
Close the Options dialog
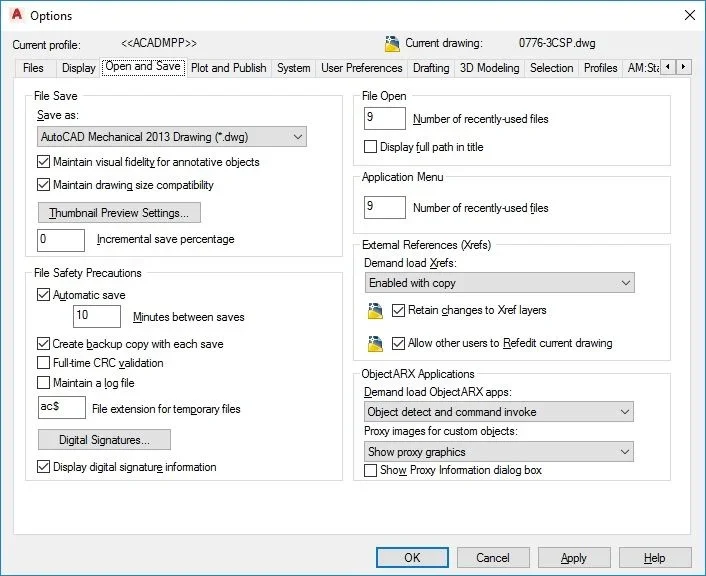689,15
